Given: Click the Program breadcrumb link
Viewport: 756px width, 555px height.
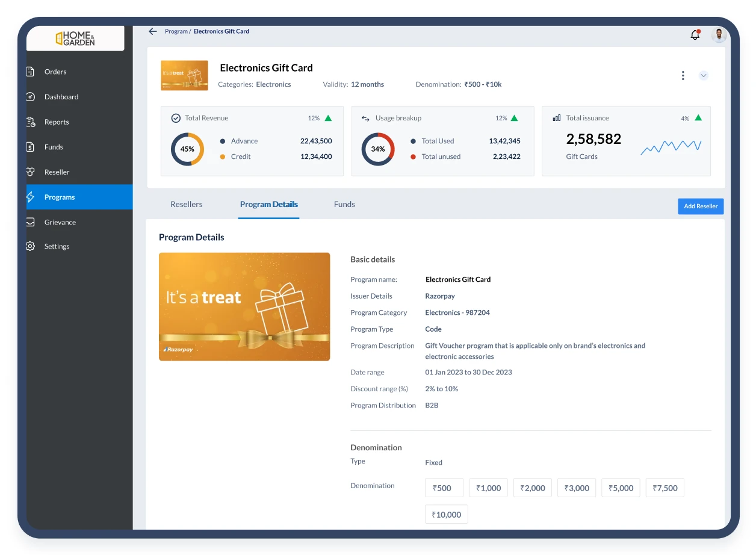Looking at the screenshot, I should tap(176, 31).
